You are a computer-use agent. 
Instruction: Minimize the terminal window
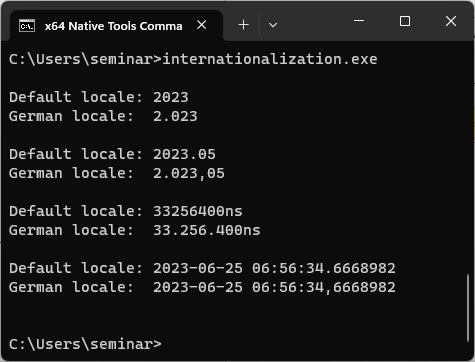pyautogui.click(x=359, y=21)
